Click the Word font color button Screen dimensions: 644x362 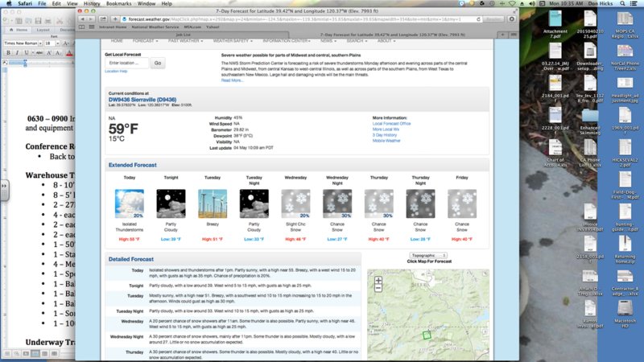pos(69,52)
